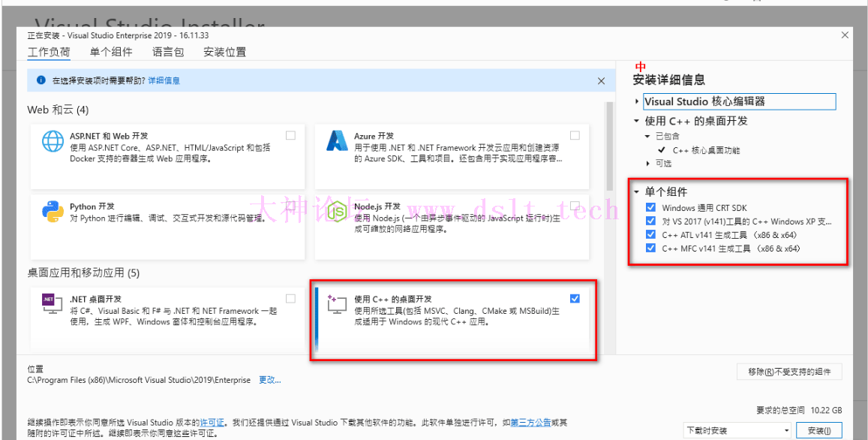This screenshot has width=868, height=440.
Task: Click the C++ 核心桌面功能 included item
Action: pos(707,150)
